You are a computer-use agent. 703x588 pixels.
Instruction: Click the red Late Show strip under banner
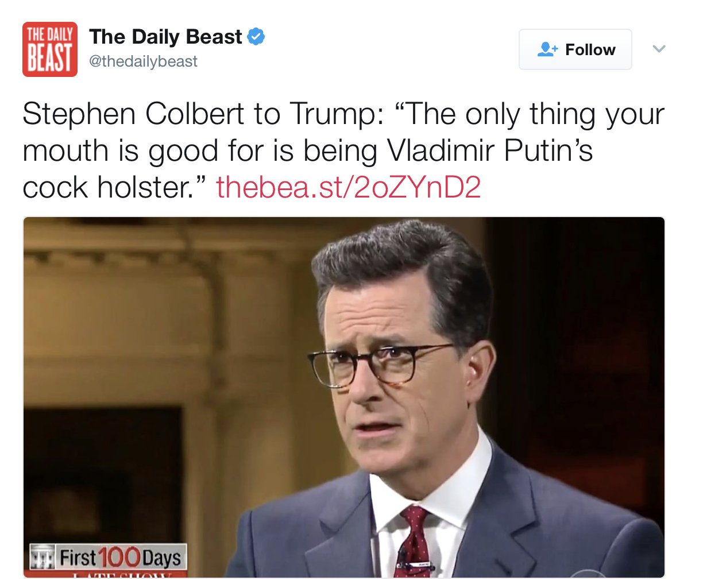(x=108, y=574)
